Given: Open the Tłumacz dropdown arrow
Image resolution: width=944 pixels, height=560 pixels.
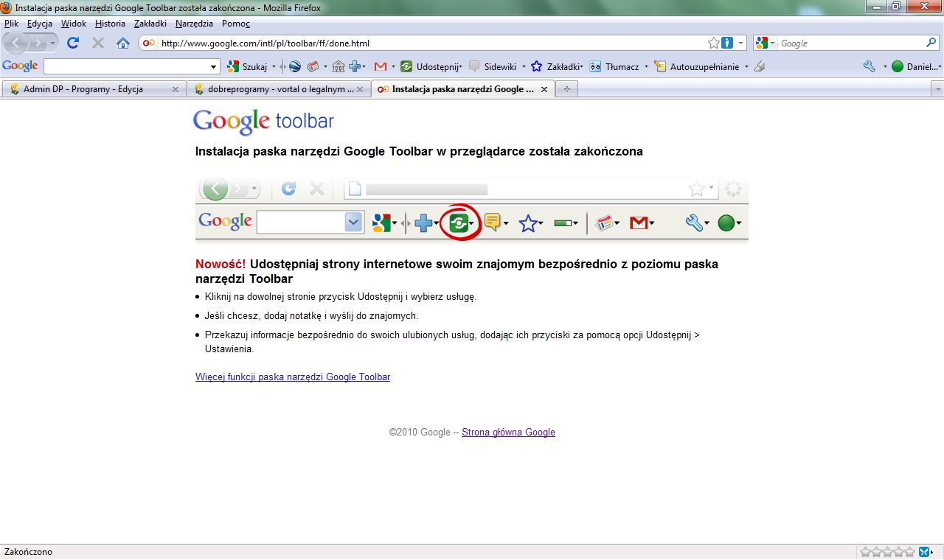Looking at the screenshot, I should [646, 67].
